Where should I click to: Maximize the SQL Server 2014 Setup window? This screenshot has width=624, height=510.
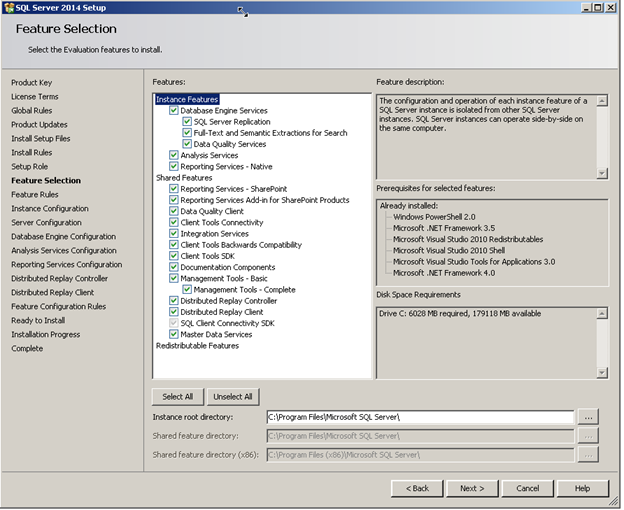(x=598, y=7)
